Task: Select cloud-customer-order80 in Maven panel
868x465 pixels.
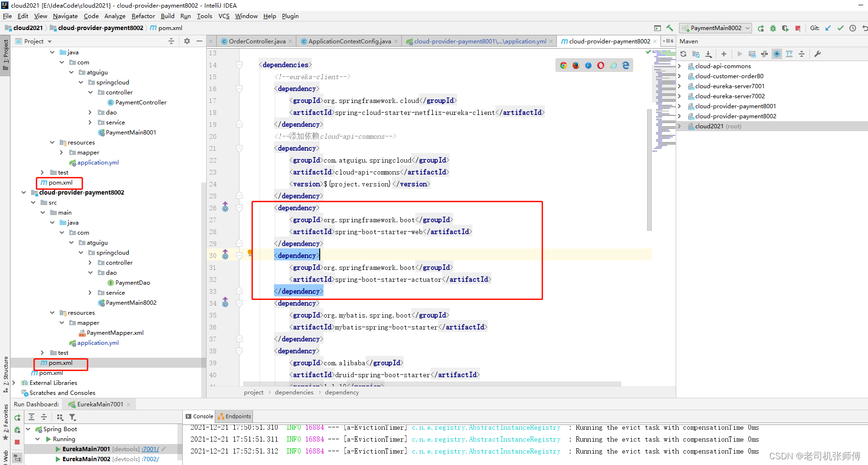Action: [x=729, y=76]
